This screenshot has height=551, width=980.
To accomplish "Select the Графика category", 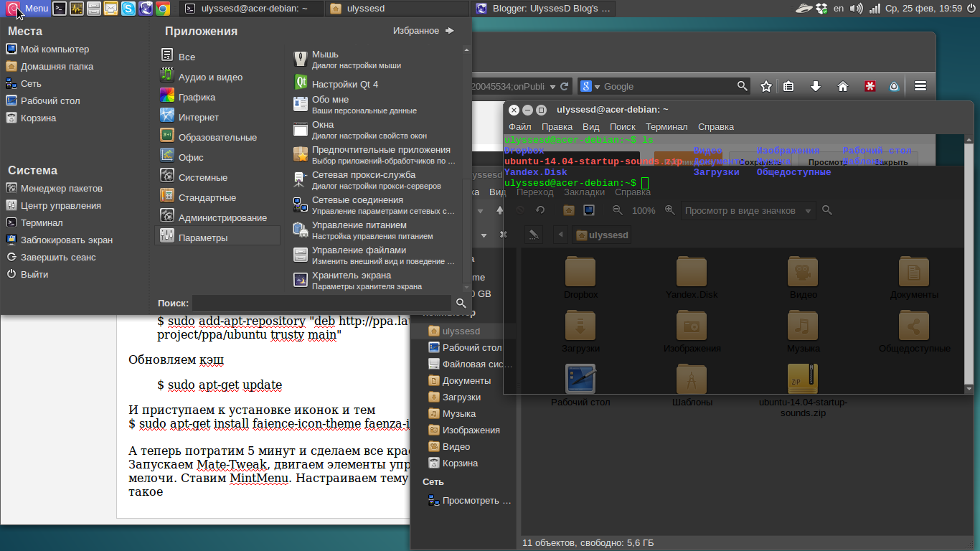I will pos(217,97).
